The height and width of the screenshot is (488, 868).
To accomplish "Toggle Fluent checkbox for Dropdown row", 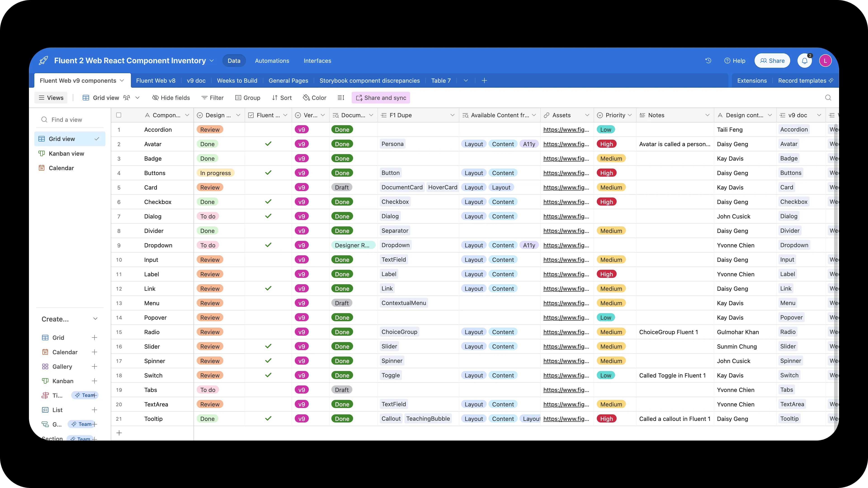I will (x=268, y=245).
